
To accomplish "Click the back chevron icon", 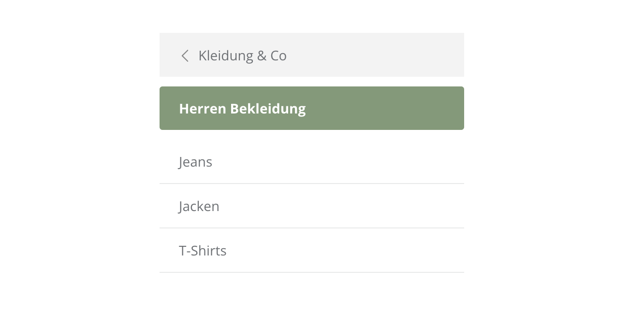I will click(185, 56).
